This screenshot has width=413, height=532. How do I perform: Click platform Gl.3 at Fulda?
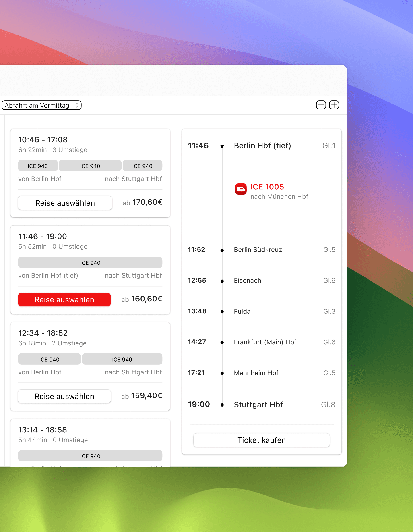[329, 311]
